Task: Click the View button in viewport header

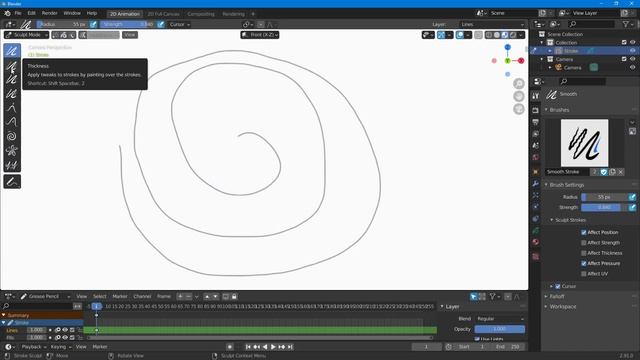Action: tap(130, 35)
